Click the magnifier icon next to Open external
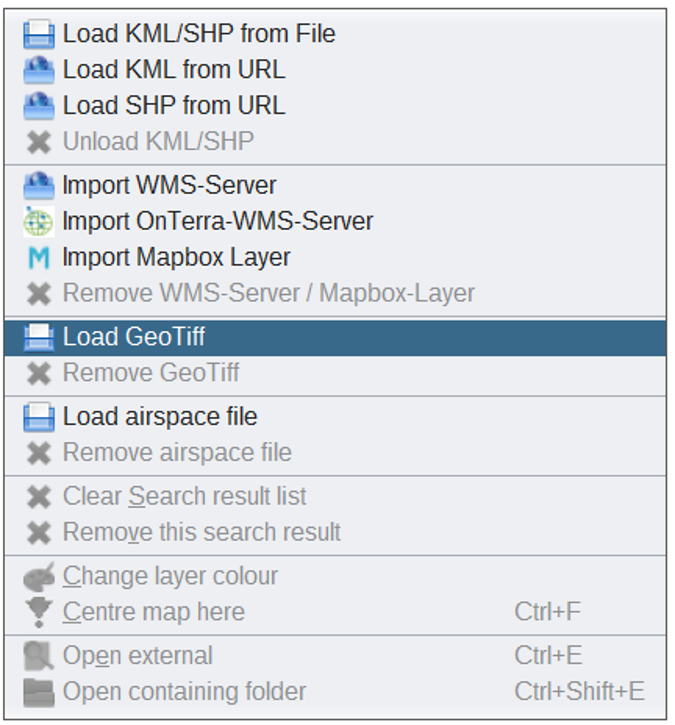Viewport: 675px width, 725px height. [39, 656]
